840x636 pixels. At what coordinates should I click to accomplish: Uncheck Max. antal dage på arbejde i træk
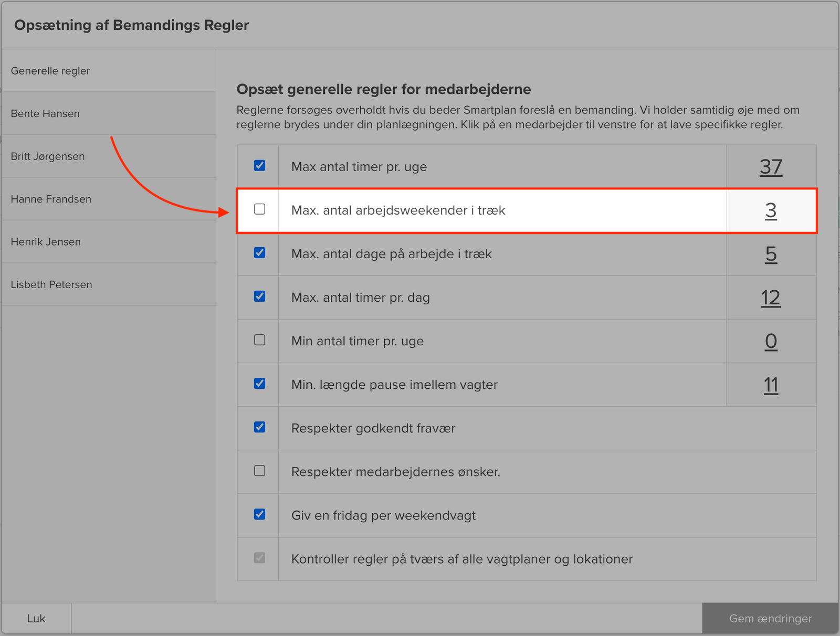(x=259, y=253)
